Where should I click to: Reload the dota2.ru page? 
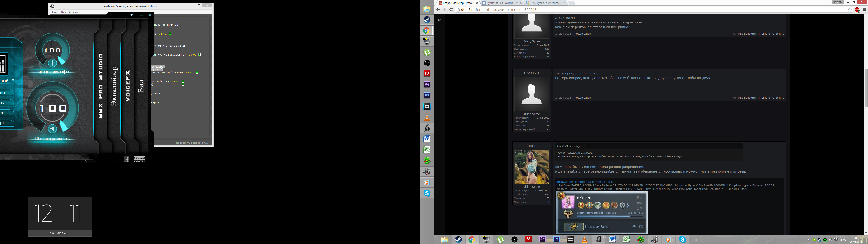coord(451,10)
